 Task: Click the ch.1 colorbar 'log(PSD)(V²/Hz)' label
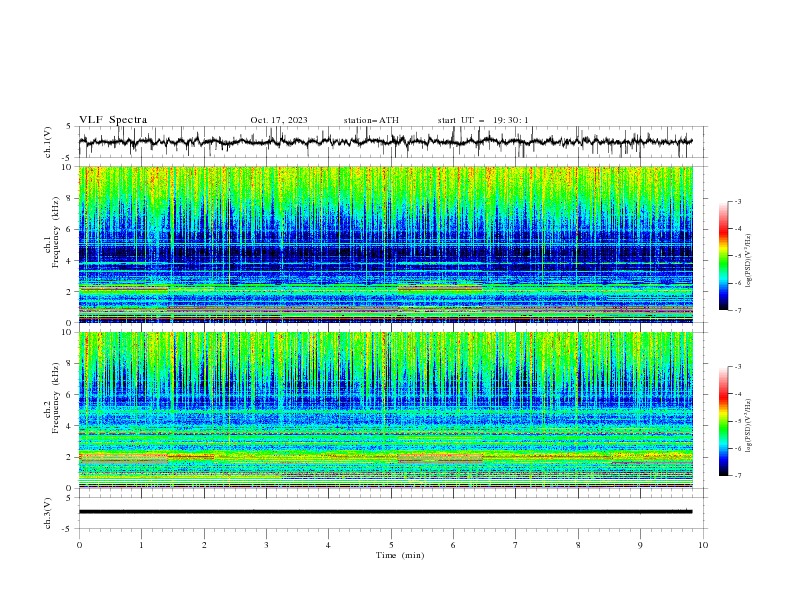coord(748,261)
